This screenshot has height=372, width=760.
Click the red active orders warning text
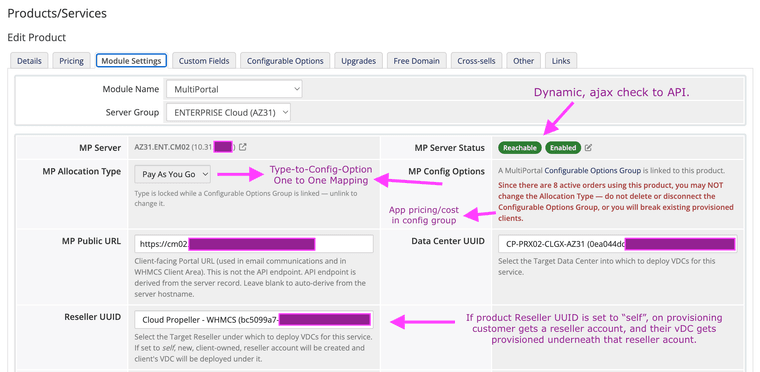(616, 202)
